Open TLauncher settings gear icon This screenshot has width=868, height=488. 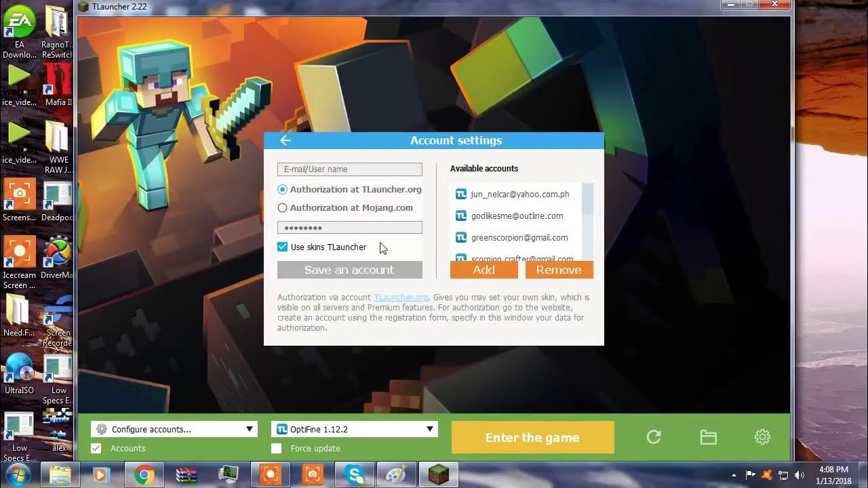pyautogui.click(x=762, y=437)
